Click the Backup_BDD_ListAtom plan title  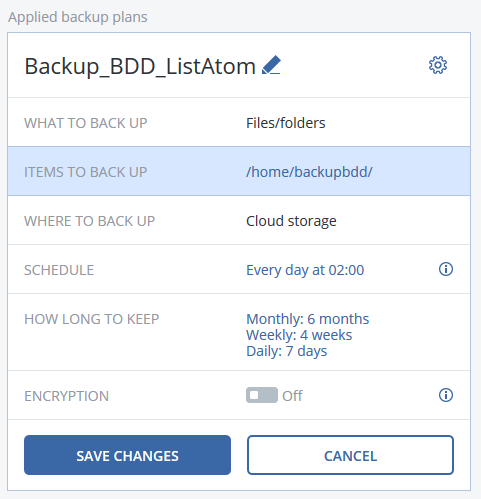140,66
